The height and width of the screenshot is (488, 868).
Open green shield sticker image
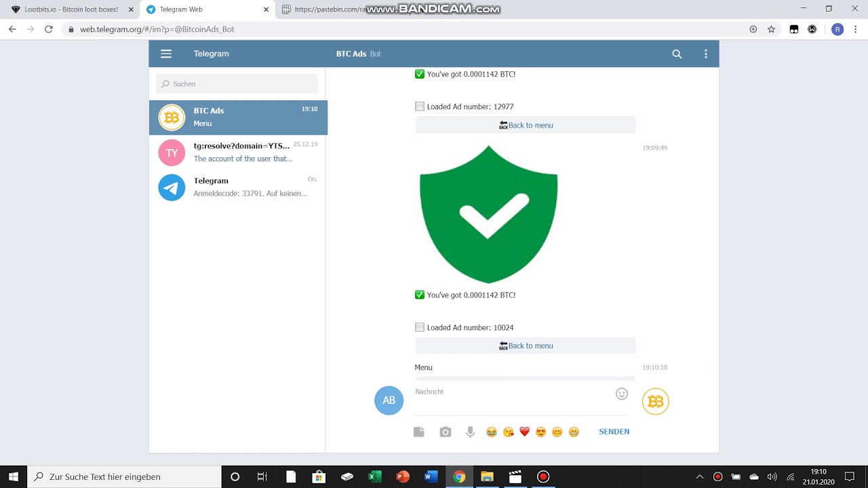[488, 214]
